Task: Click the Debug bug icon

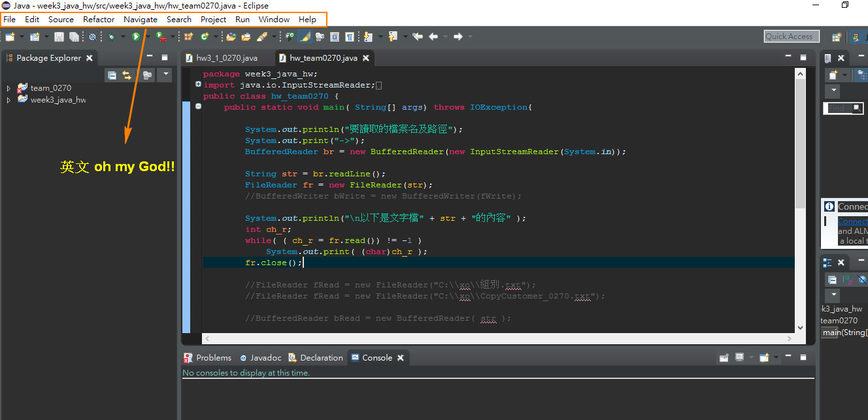Action: tap(111, 37)
